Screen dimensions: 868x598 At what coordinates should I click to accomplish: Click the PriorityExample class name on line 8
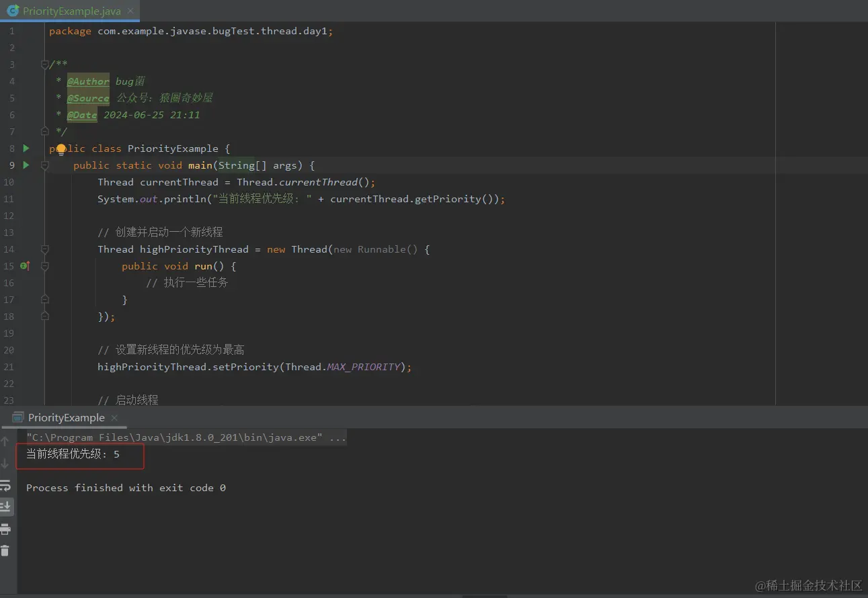pos(173,148)
